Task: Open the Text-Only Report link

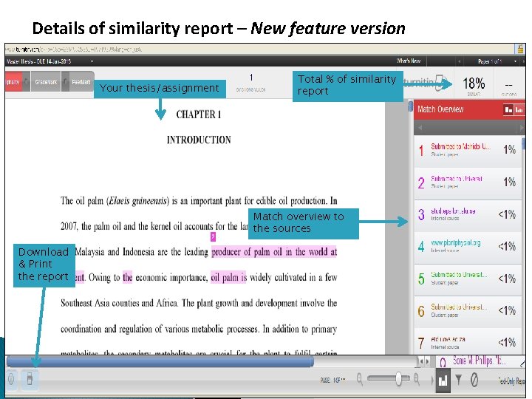Action: (x=511, y=381)
